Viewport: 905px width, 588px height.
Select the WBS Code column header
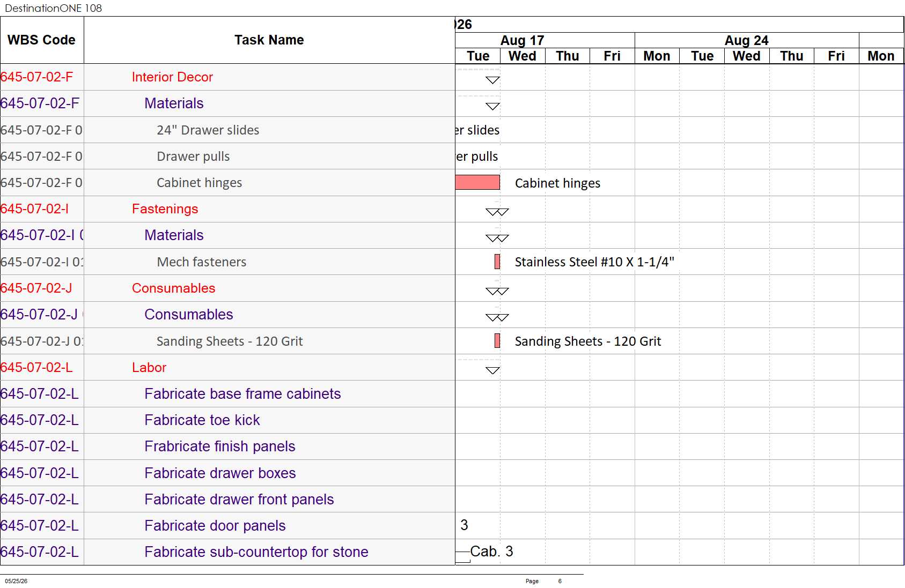click(42, 40)
